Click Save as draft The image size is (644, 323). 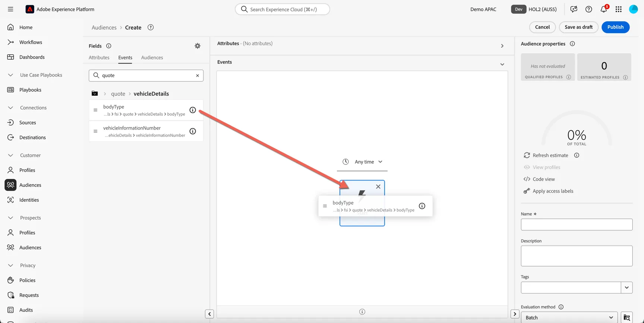tap(578, 27)
